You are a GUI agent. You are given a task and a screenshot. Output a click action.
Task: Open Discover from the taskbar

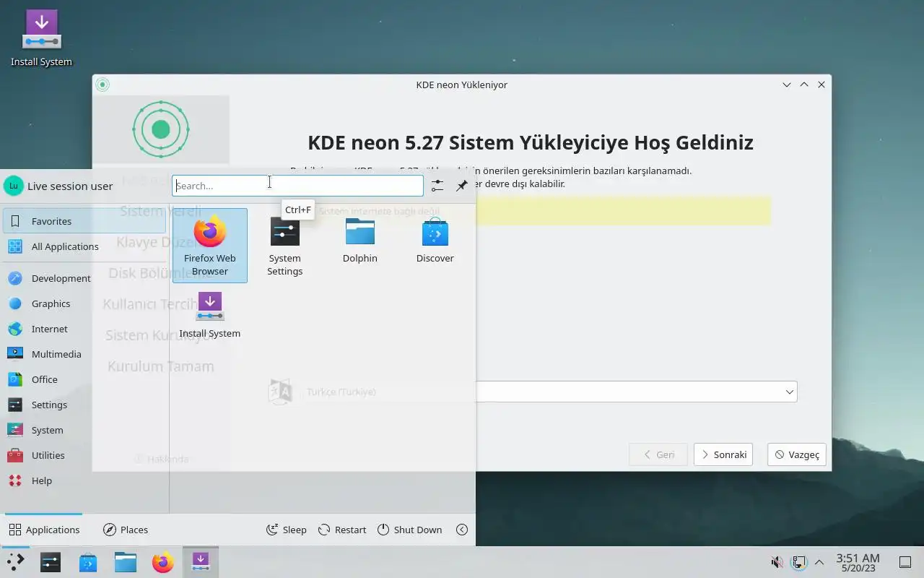coord(88,562)
